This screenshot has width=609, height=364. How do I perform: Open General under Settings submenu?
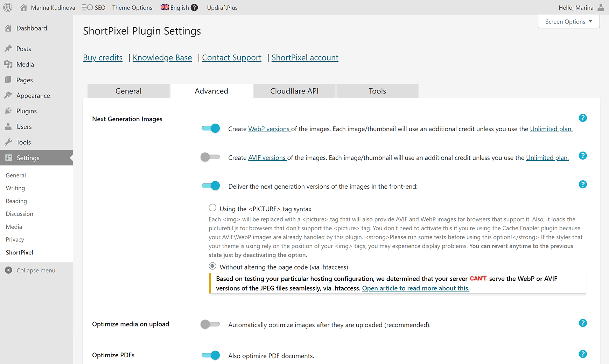(16, 175)
